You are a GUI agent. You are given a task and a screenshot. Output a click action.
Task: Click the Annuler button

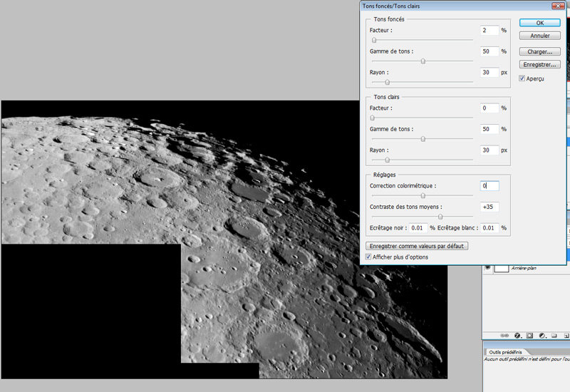click(540, 36)
